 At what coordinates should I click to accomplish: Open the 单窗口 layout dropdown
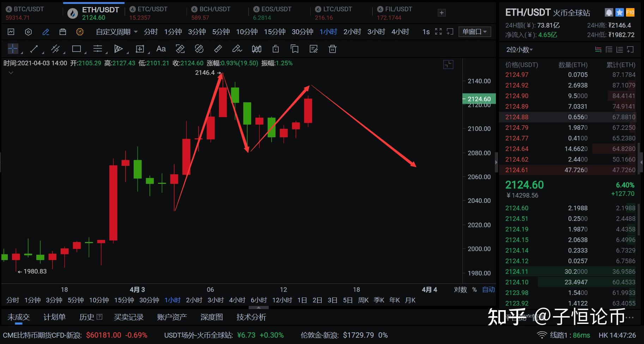[x=474, y=32]
